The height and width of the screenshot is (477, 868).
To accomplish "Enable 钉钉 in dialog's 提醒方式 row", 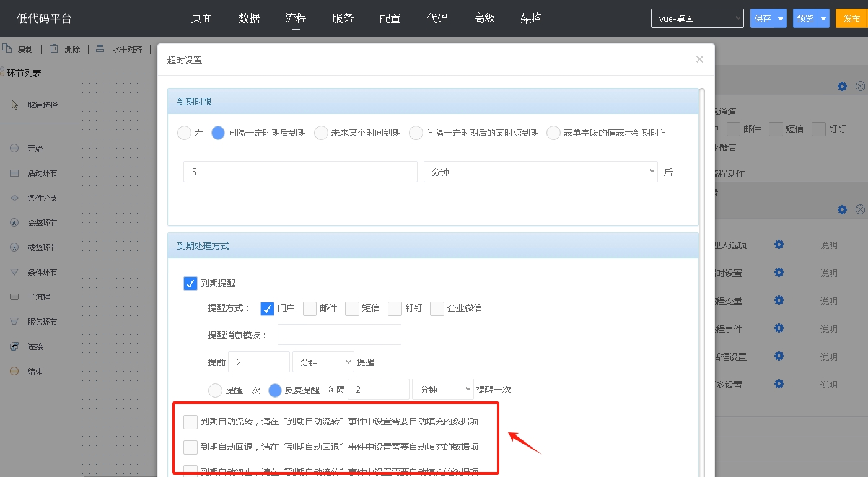I will pos(395,308).
